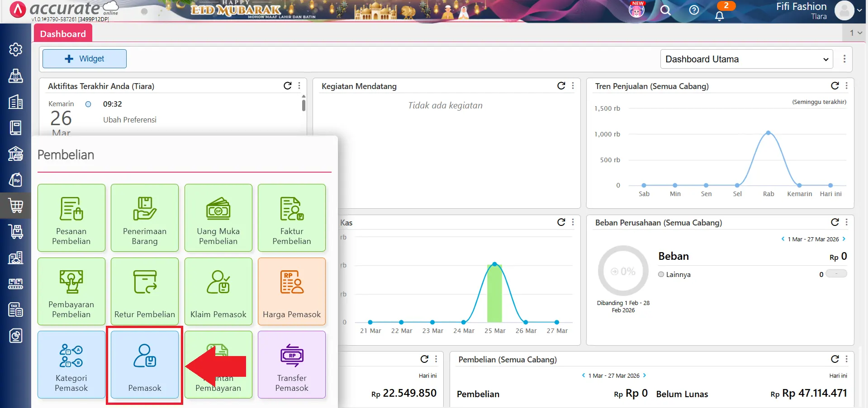Image resolution: width=868 pixels, height=408 pixels.
Task: Open Pesanan Pembelian tile
Action: tap(71, 218)
